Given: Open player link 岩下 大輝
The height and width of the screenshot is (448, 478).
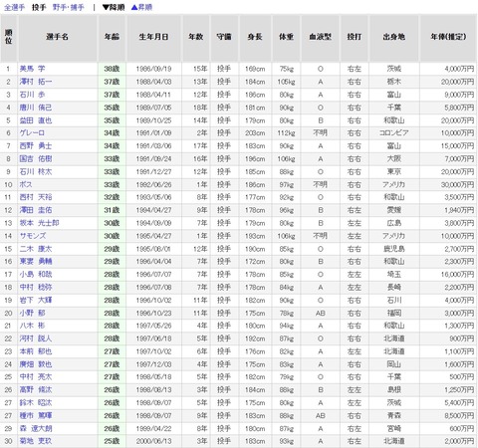Looking at the screenshot, I should [x=36, y=301].
